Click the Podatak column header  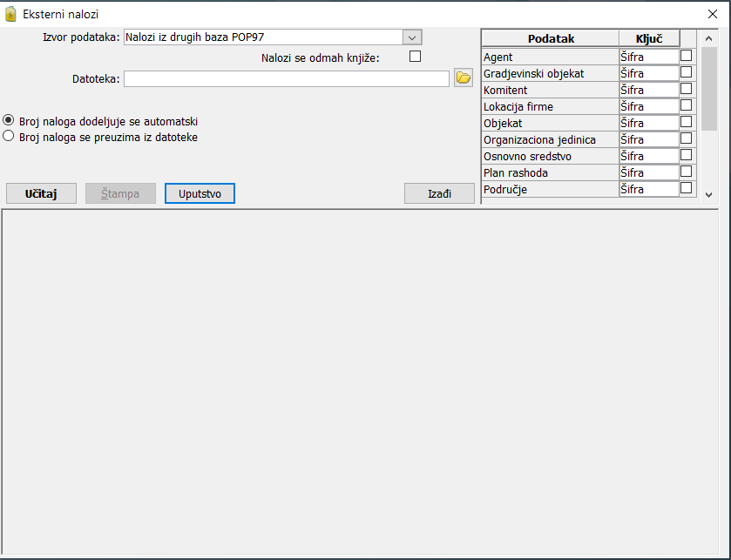click(550, 38)
